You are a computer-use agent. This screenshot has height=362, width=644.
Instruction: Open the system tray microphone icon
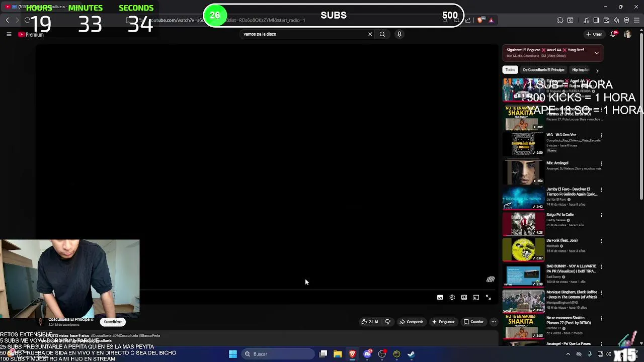[x=589, y=354]
